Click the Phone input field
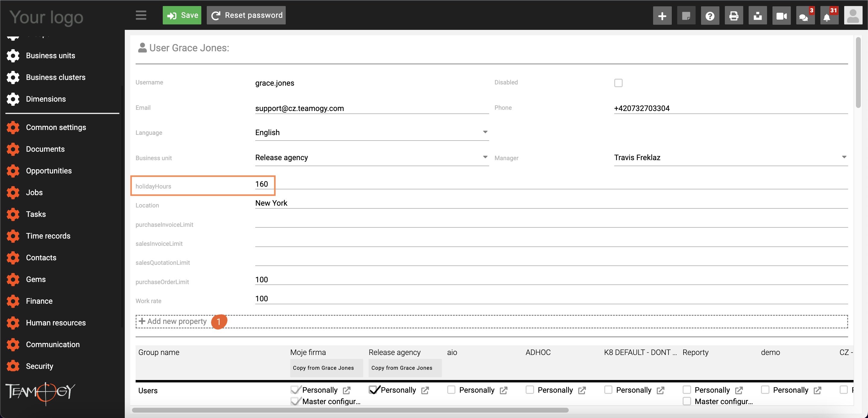The image size is (868, 418). click(x=731, y=108)
